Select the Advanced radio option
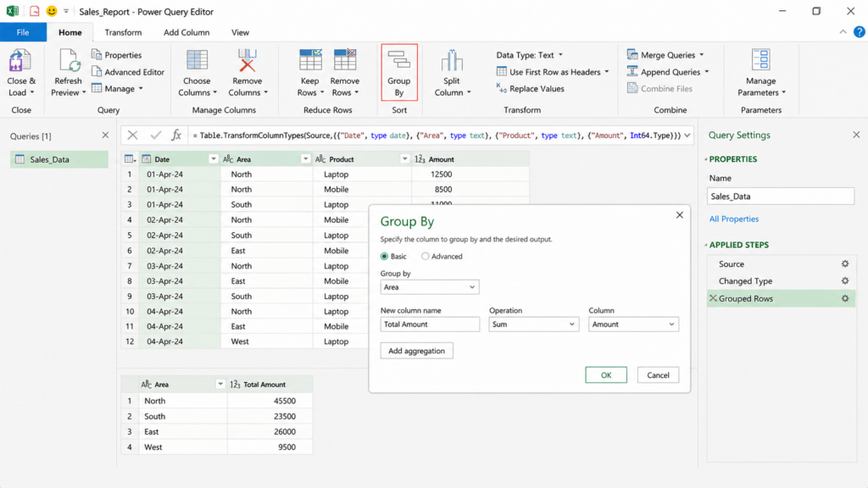Image resolution: width=868 pixels, height=488 pixels. 426,256
